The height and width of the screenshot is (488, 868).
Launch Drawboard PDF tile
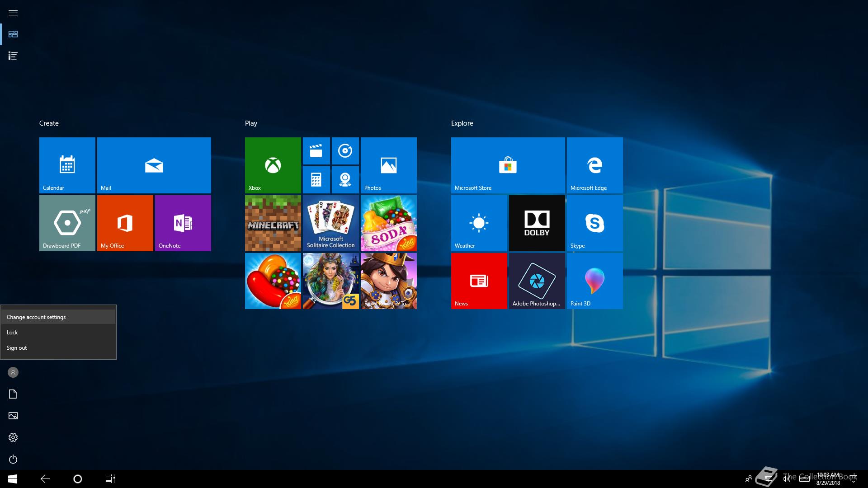tap(67, 223)
